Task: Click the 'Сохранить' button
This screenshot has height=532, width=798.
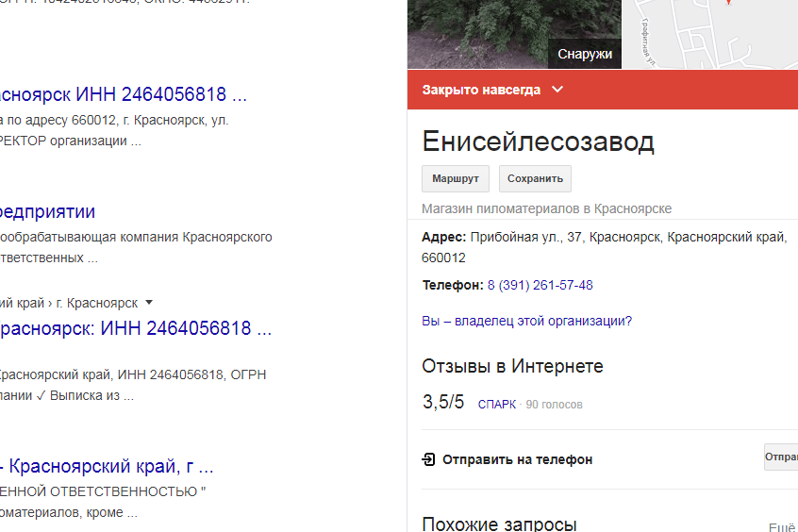Action: (535, 178)
